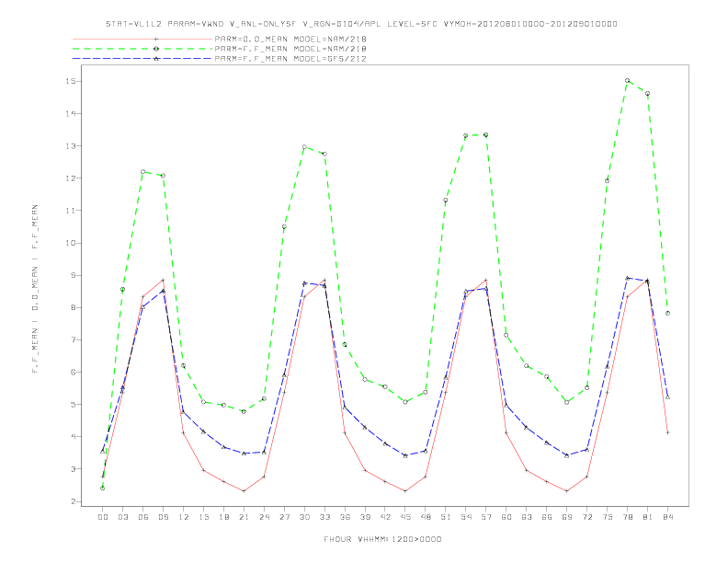Click x-axis forecast hour label 09
The height and width of the screenshot is (563, 728).
(x=163, y=517)
